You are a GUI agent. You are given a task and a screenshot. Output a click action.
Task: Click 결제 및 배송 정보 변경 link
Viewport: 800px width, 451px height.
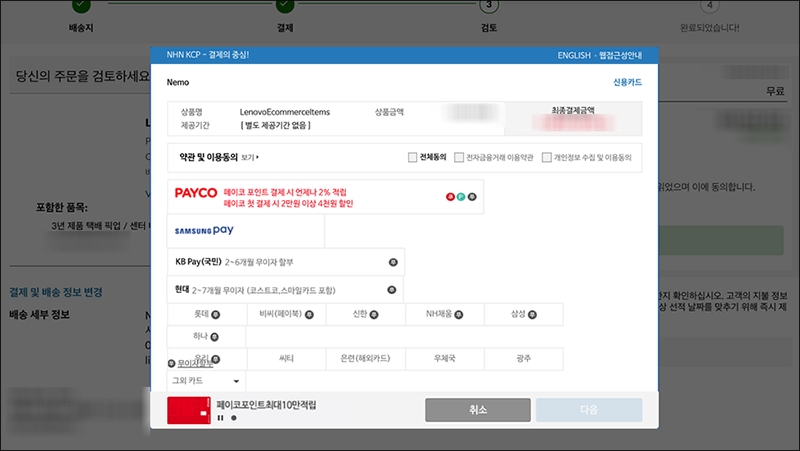tap(56, 292)
